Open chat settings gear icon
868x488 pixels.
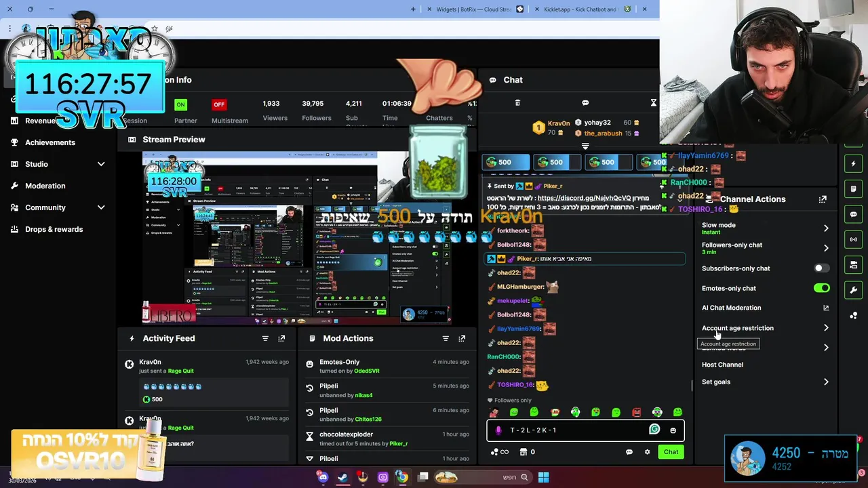click(x=647, y=452)
